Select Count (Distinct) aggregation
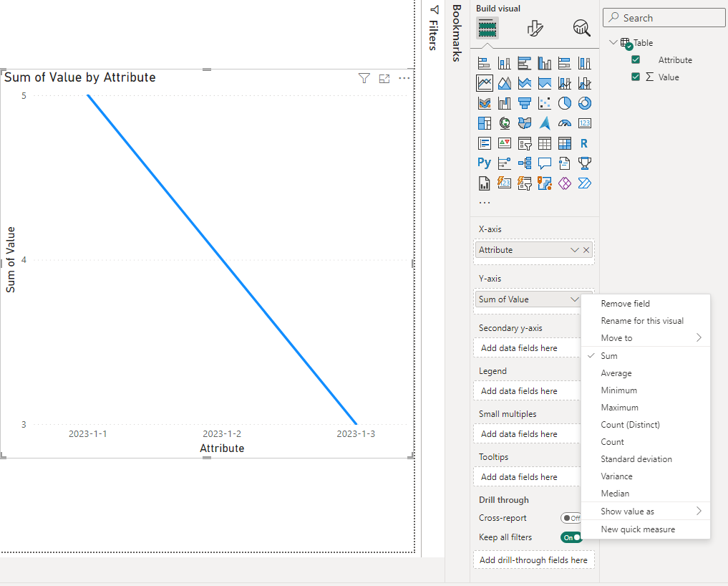The image size is (728, 586). click(x=646, y=425)
